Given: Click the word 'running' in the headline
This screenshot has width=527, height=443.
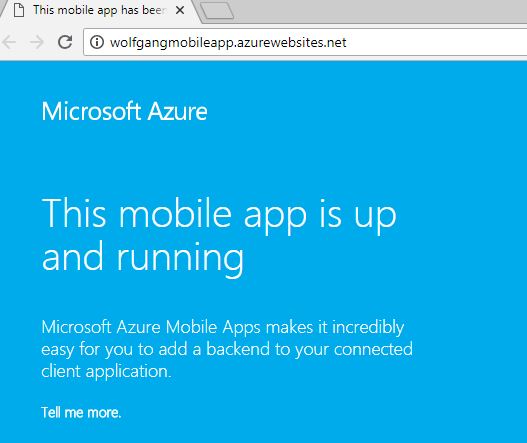Looking at the screenshot, I should (180, 258).
